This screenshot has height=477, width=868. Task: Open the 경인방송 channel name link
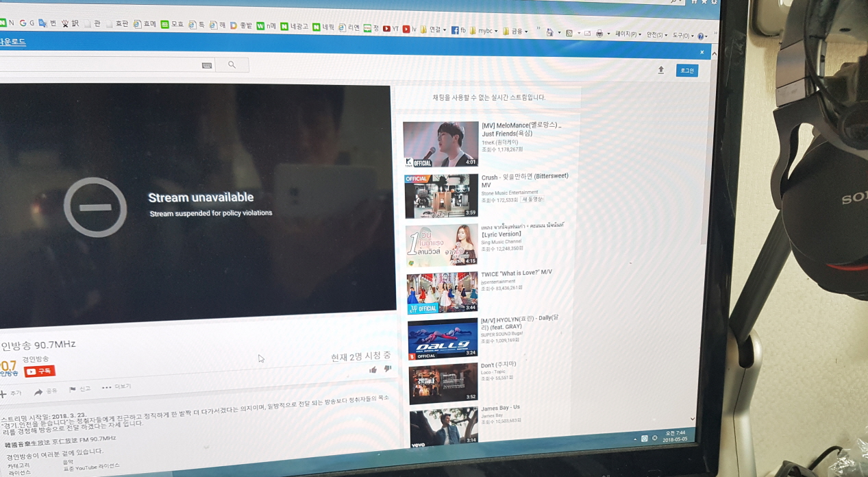(x=36, y=359)
